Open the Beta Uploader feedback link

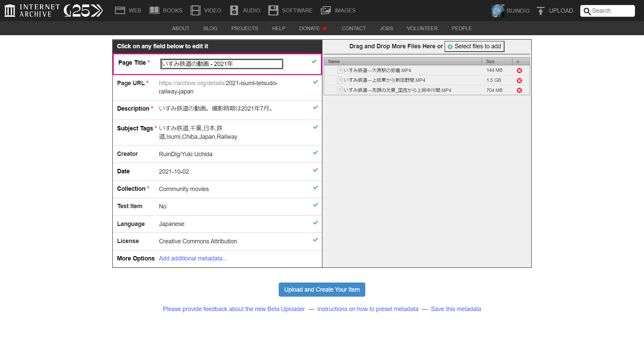(234, 309)
